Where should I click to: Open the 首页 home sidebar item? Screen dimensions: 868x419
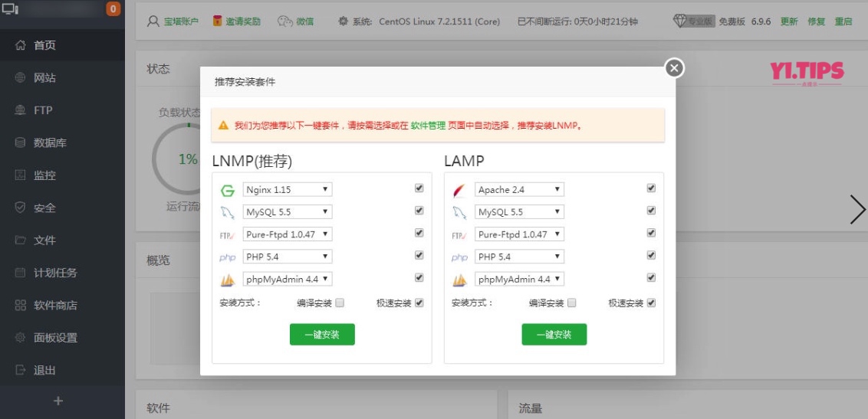(x=63, y=45)
